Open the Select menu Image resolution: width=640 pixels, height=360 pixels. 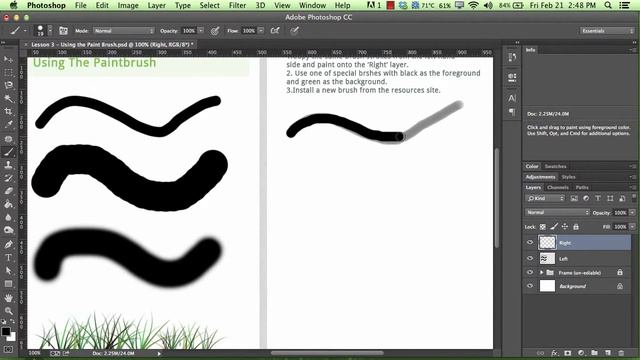pos(209,5)
